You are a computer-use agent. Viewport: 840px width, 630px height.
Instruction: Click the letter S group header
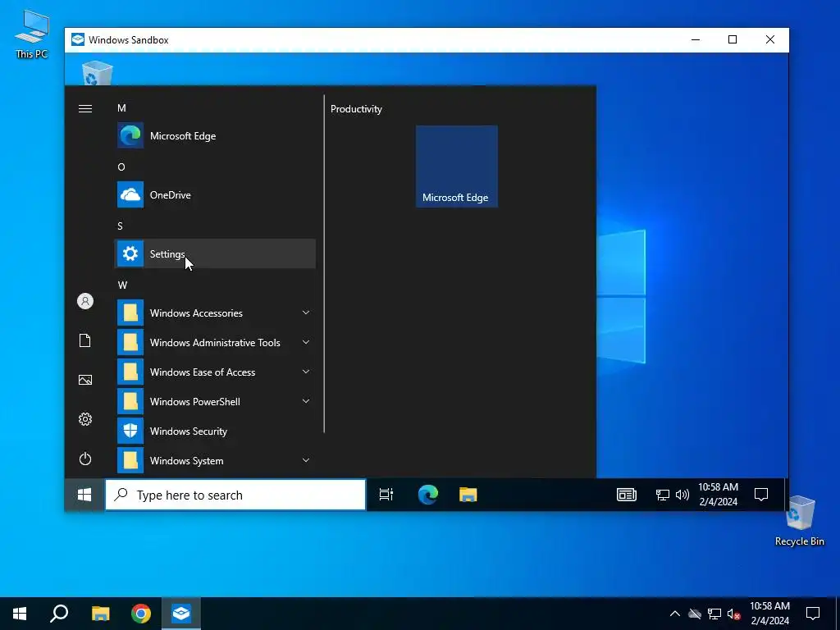120,226
